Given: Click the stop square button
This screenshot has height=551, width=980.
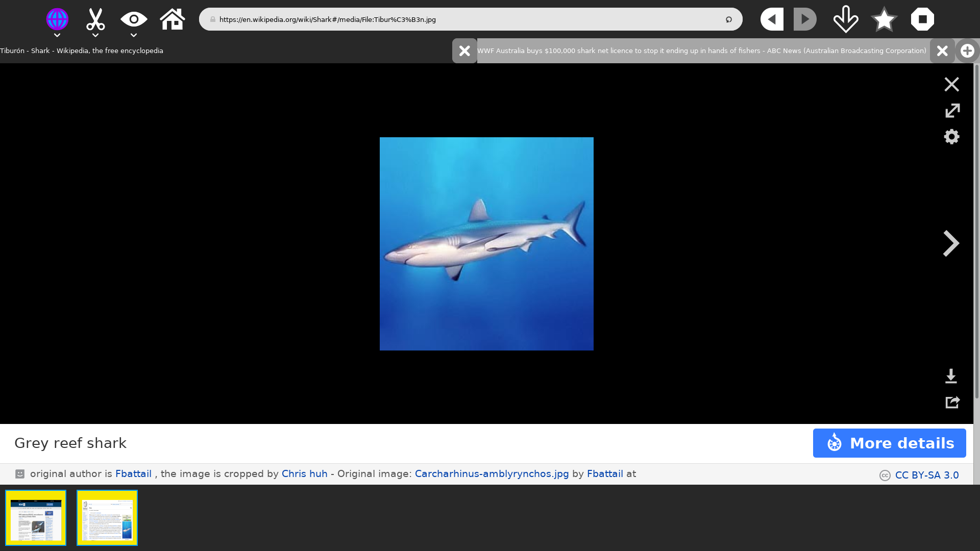Looking at the screenshot, I should click(x=922, y=19).
